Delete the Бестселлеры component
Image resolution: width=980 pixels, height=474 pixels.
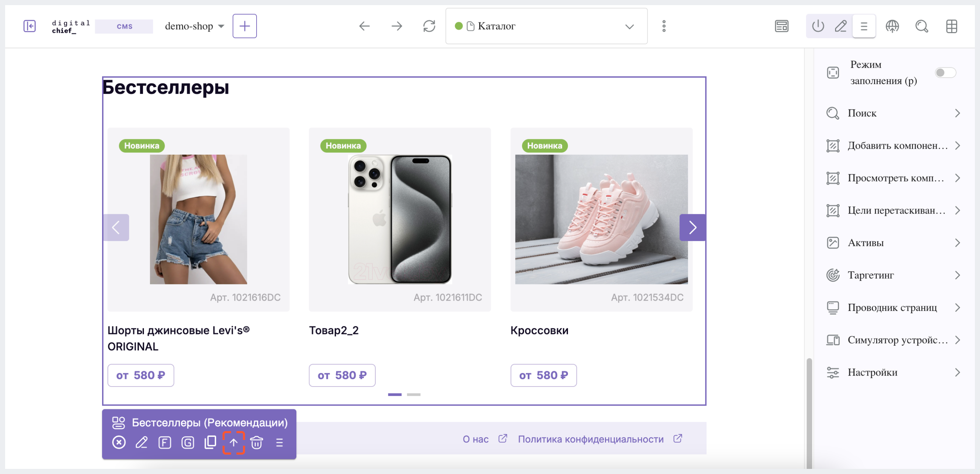click(257, 442)
